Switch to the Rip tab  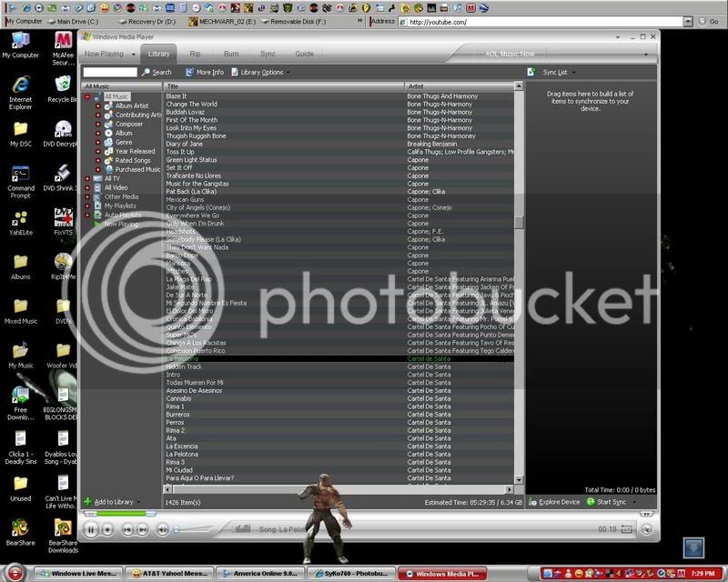(195, 54)
